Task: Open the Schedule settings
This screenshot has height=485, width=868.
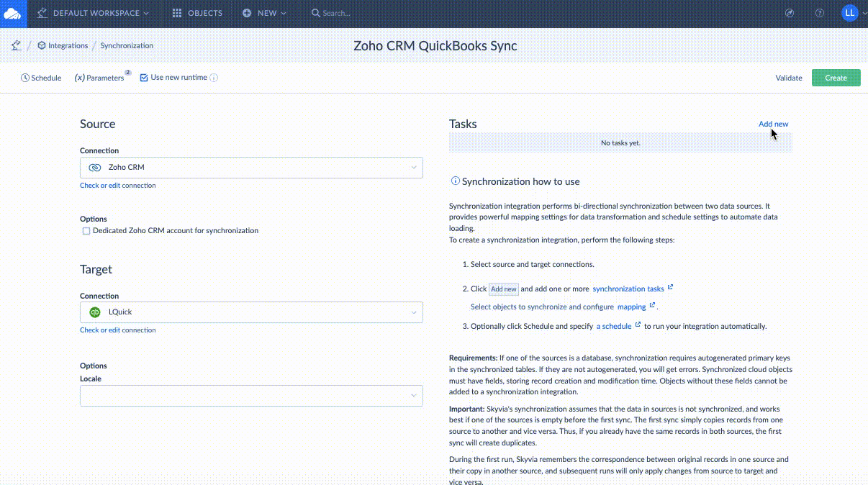Action: (41, 78)
